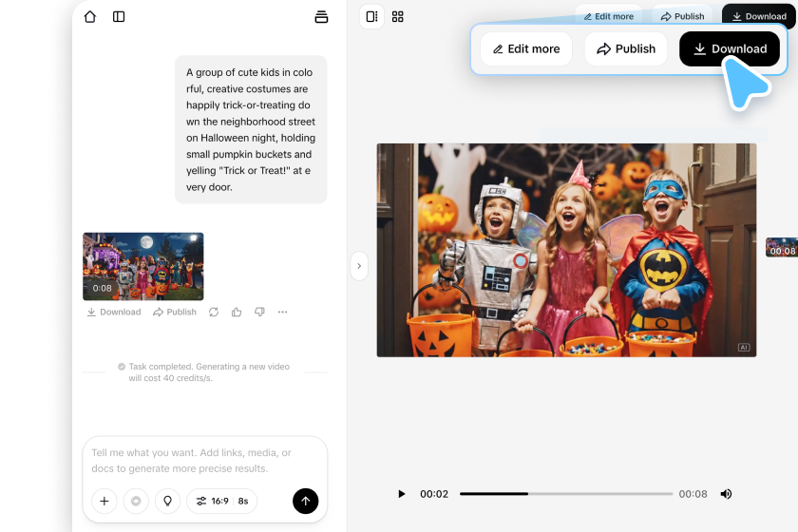Viewport: 798px width, 532px height.
Task: Switch to grid view icon
Action: tap(398, 17)
